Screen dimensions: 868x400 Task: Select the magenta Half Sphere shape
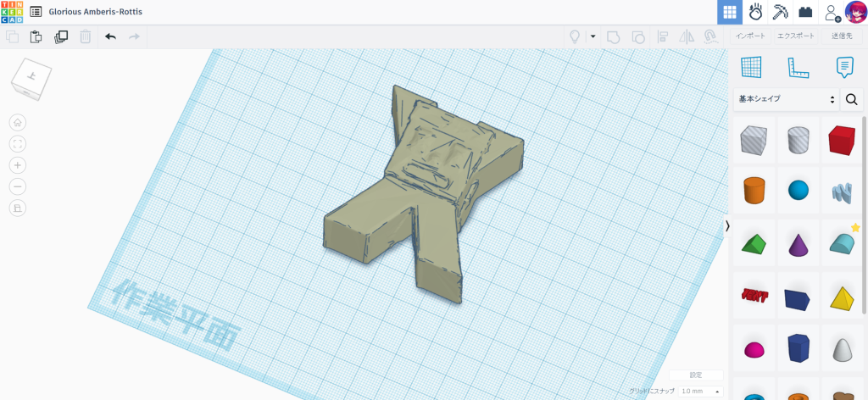coord(753,350)
